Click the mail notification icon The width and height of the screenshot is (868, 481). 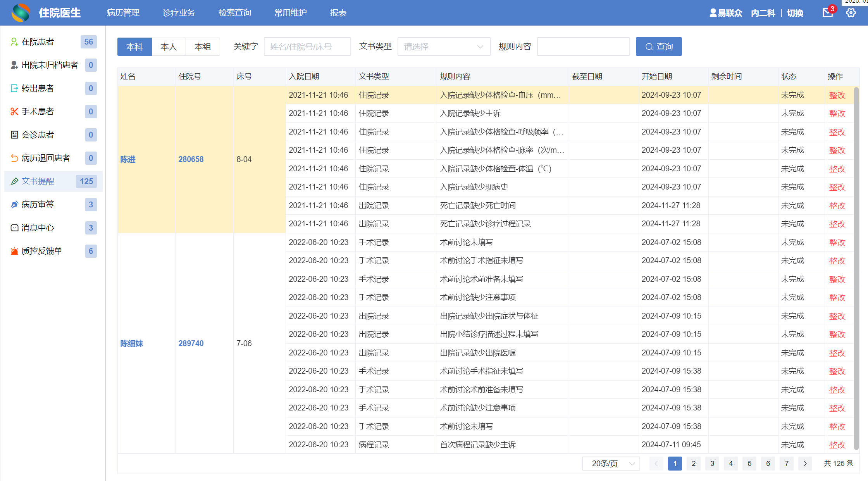pos(827,13)
